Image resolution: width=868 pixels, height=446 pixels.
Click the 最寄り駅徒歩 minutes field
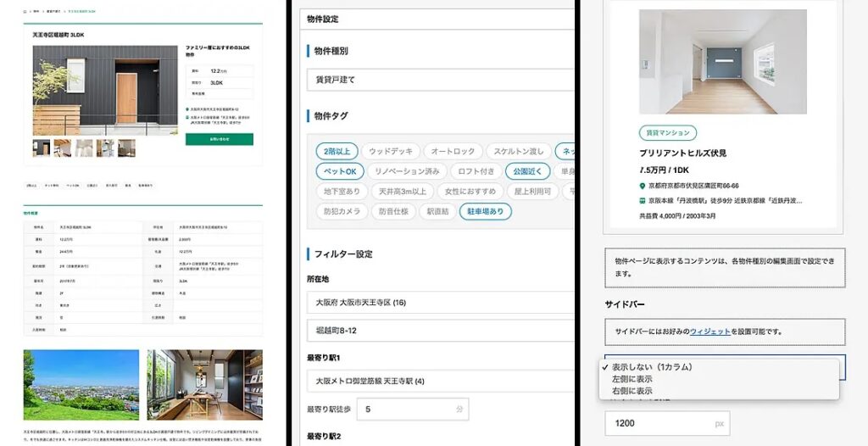(413, 410)
